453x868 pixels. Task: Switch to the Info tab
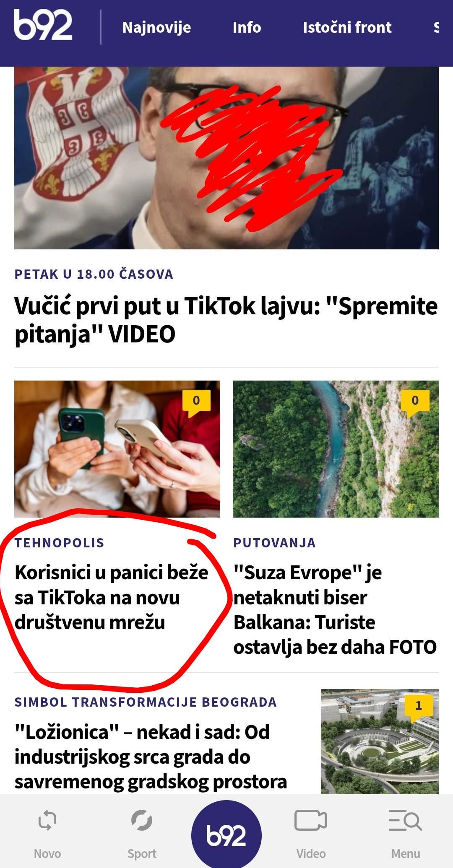(247, 27)
